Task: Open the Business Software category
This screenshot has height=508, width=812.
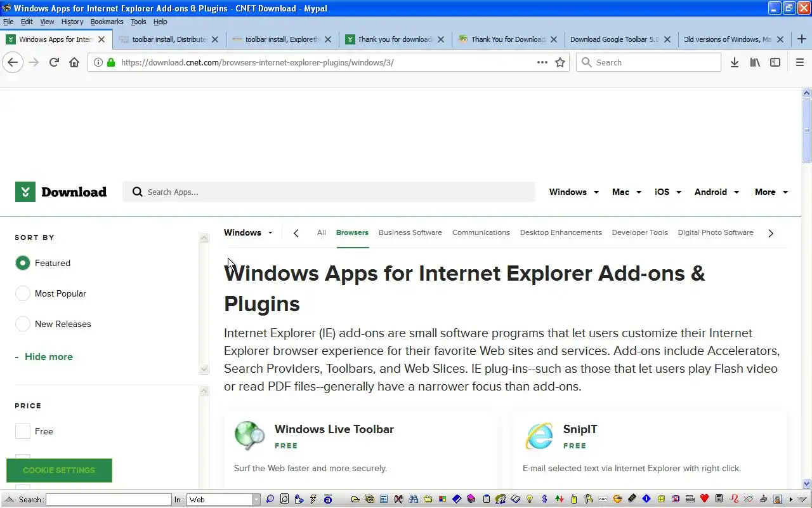Action: pos(410,232)
